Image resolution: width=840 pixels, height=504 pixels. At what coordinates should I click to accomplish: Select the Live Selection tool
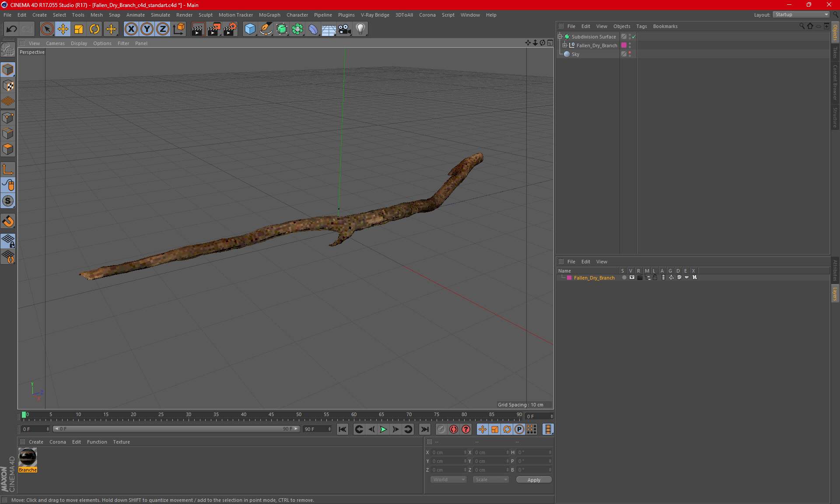tap(47, 29)
